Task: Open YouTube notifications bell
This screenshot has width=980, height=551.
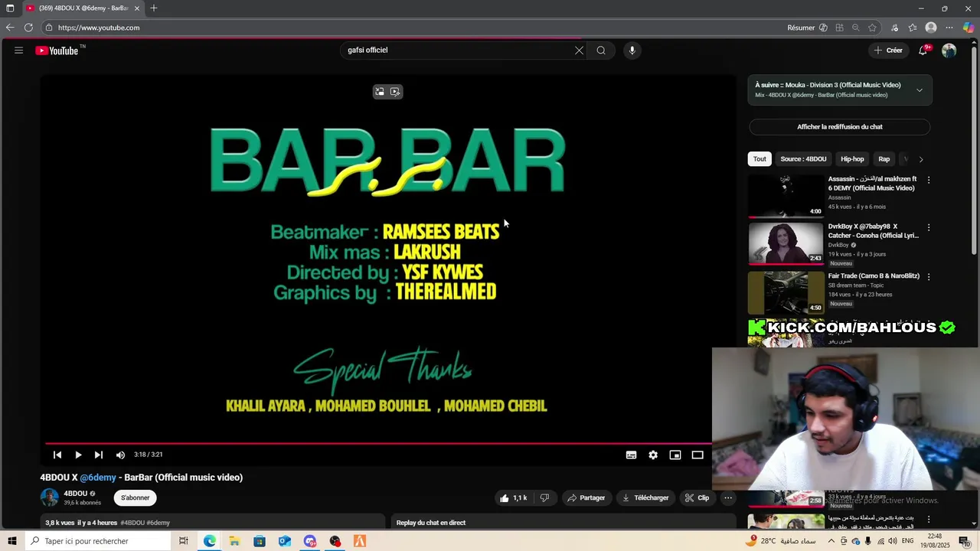Action: [x=923, y=51]
